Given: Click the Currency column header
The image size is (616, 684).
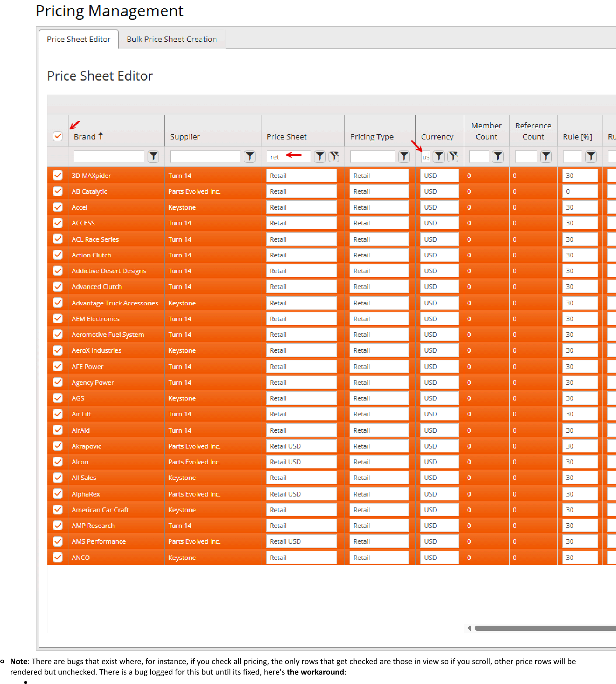Looking at the screenshot, I should [437, 137].
